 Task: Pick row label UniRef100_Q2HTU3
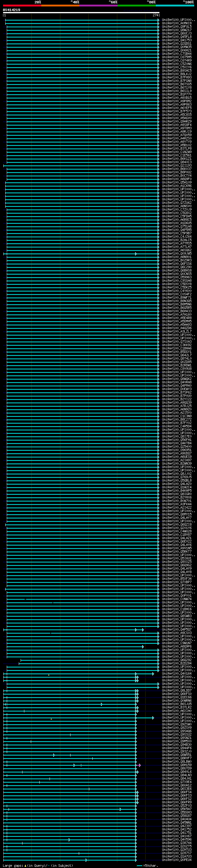177,850
